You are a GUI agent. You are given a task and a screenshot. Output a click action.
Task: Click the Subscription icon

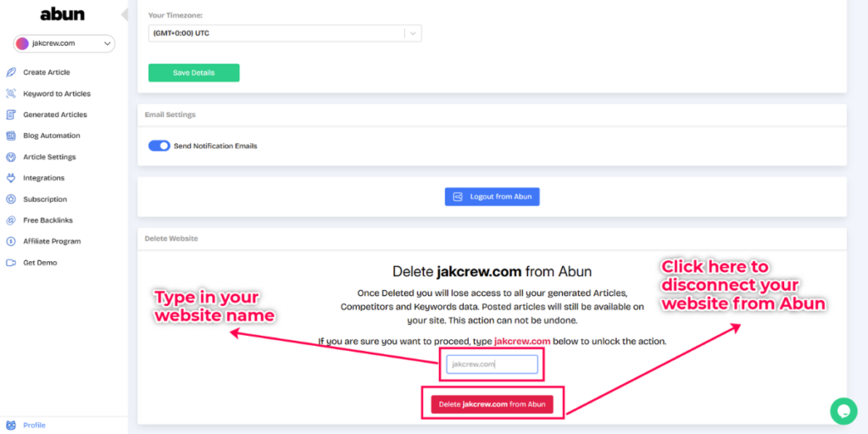[x=10, y=199]
